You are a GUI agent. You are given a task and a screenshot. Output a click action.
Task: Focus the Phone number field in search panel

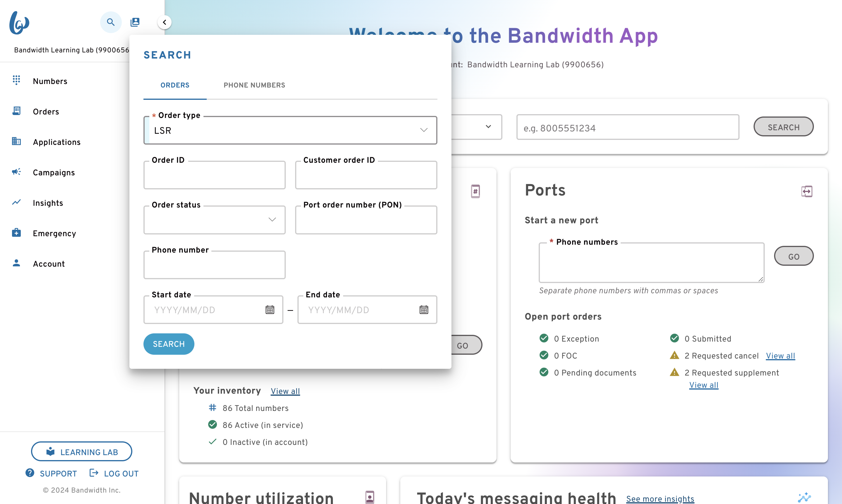(215, 265)
